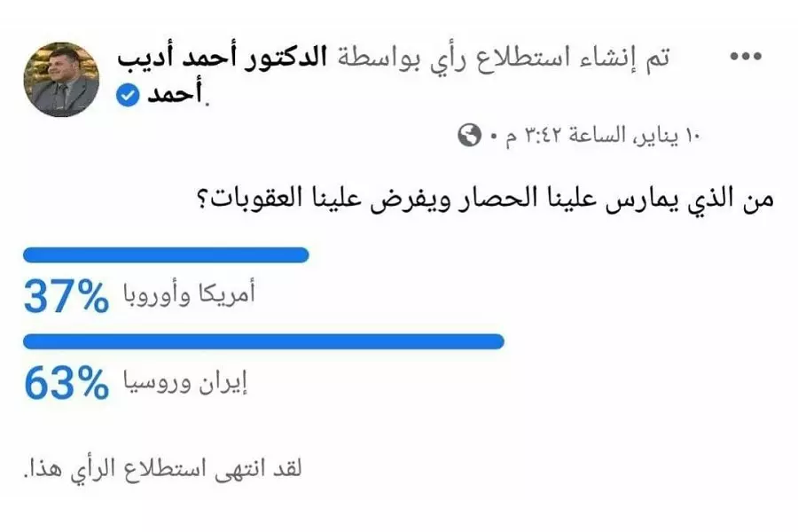Click the blue bar above 37%
This screenshot has height=532, width=798.
tap(165, 256)
